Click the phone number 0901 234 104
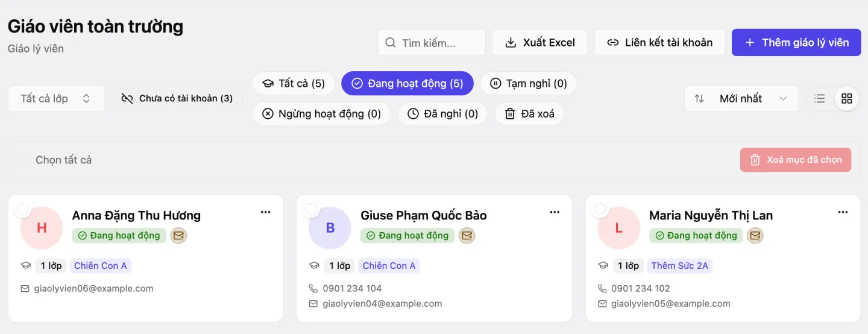The width and height of the screenshot is (868, 334). pos(353,288)
